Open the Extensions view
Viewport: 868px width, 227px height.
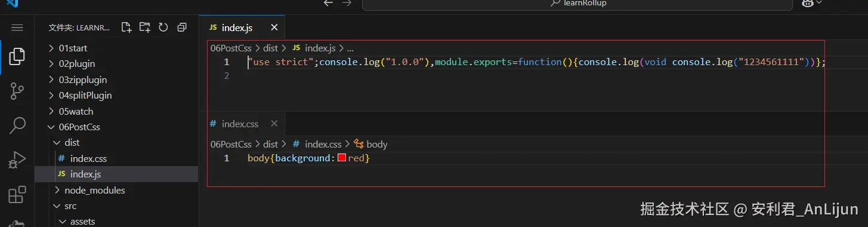(x=17, y=195)
